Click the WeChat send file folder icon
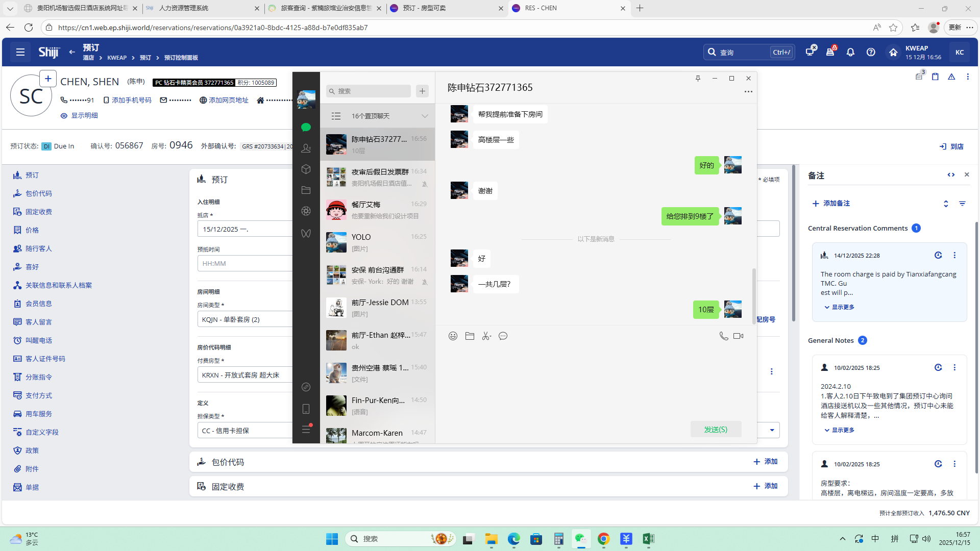This screenshot has height=551, width=980. [x=470, y=336]
